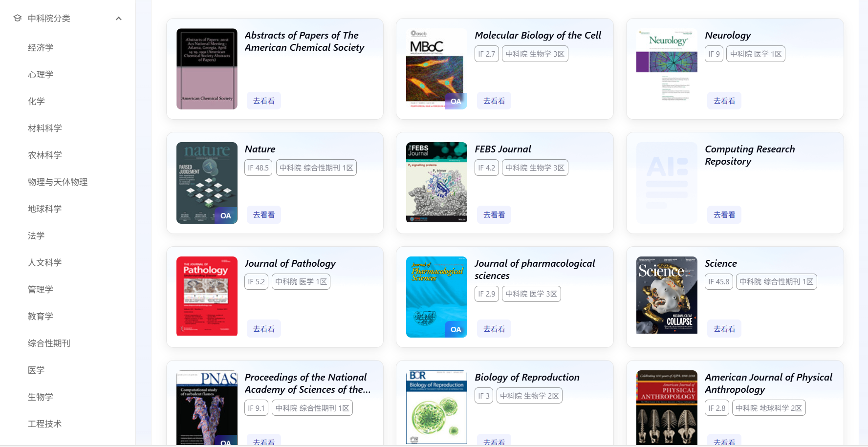Image resolution: width=868 pixels, height=447 pixels.
Task: Select 法学 category
Action: (x=36, y=235)
